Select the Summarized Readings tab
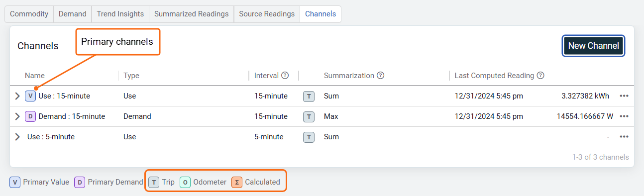This screenshot has width=644, height=196. [192, 14]
